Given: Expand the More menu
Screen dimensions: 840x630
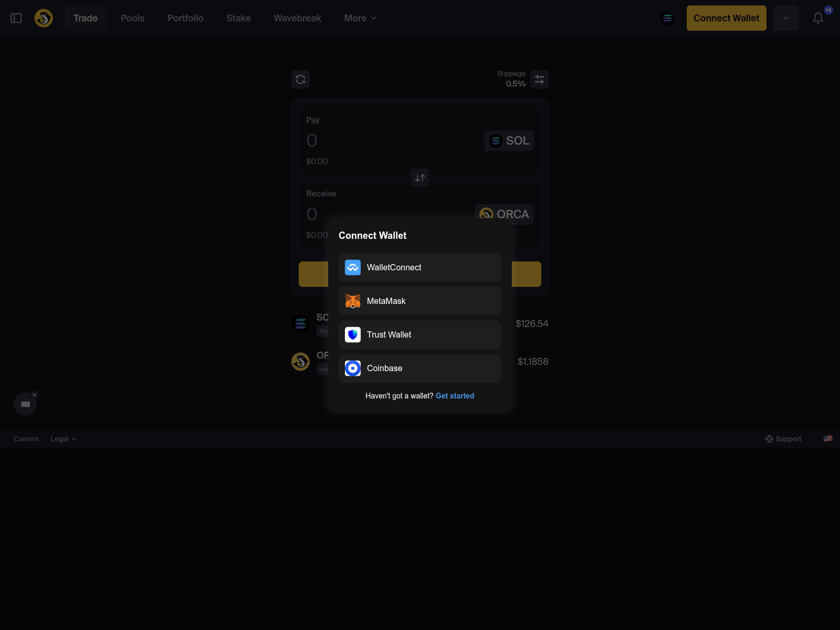Looking at the screenshot, I should (360, 18).
